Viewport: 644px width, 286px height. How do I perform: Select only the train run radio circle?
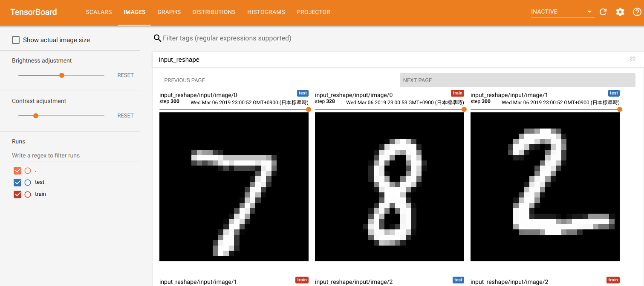(x=28, y=194)
